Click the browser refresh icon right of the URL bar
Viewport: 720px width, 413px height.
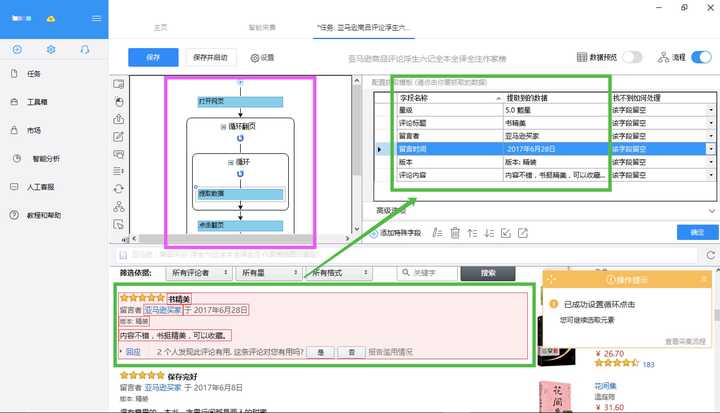pyautogui.click(x=710, y=255)
